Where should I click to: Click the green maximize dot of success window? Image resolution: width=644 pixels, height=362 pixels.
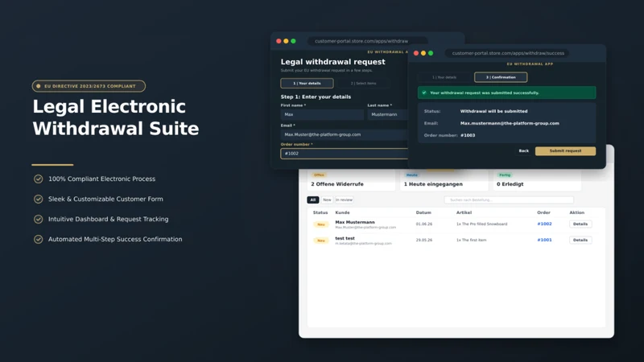point(431,53)
